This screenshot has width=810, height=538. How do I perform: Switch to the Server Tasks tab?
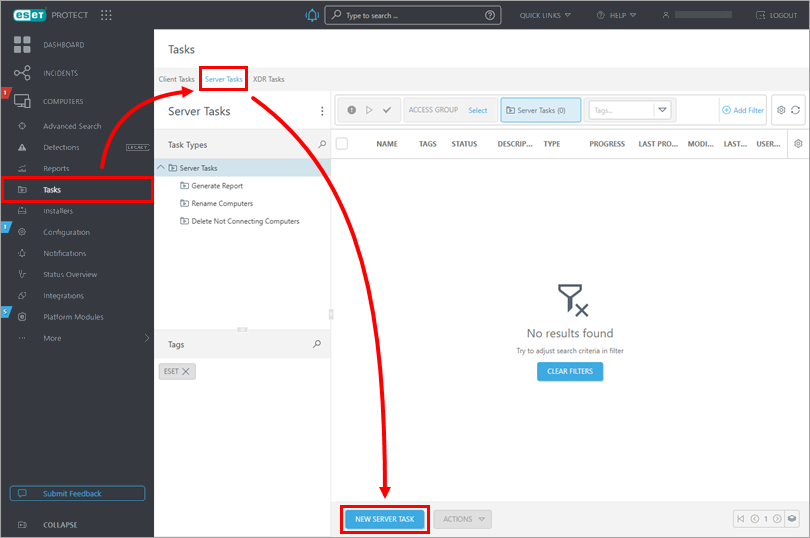coord(223,79)
